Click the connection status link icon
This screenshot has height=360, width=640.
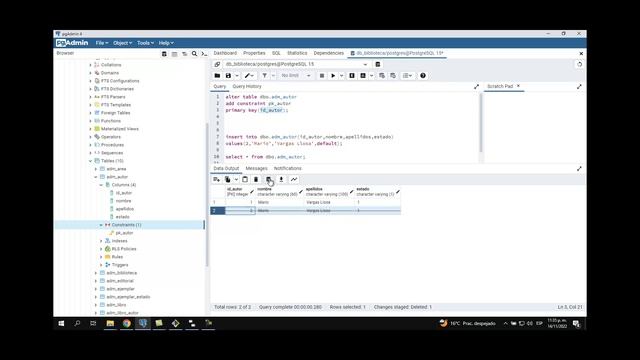(x=217, y=64)
